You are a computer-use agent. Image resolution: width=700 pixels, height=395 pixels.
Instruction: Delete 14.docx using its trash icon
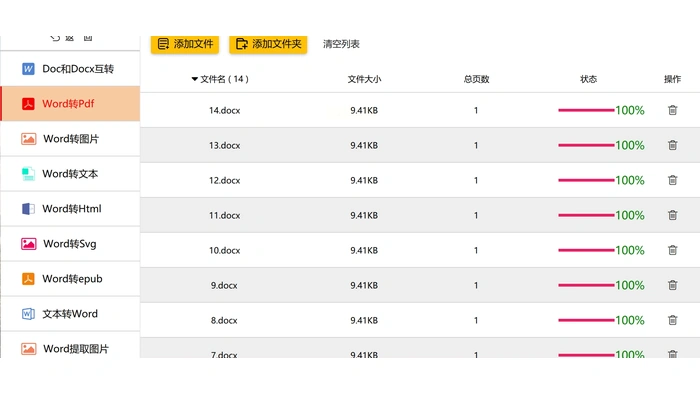click(672, 110)
